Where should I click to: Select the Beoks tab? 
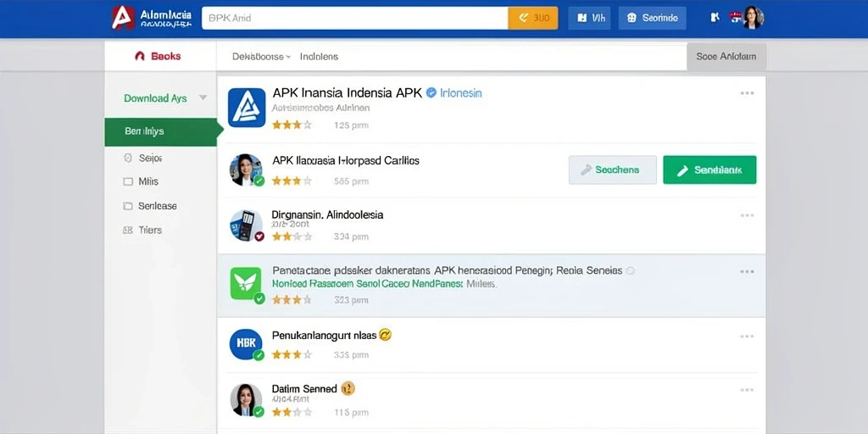click(159, 56)
